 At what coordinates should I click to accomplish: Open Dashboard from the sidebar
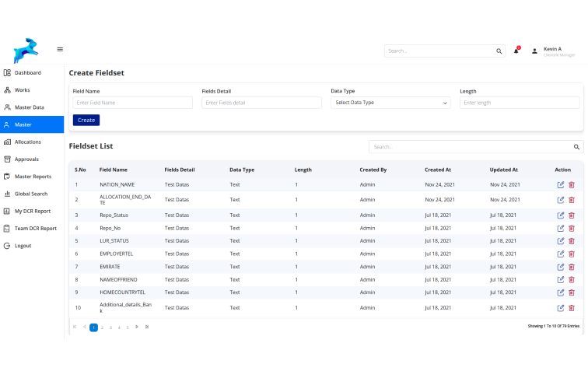[x=27, y=72]
